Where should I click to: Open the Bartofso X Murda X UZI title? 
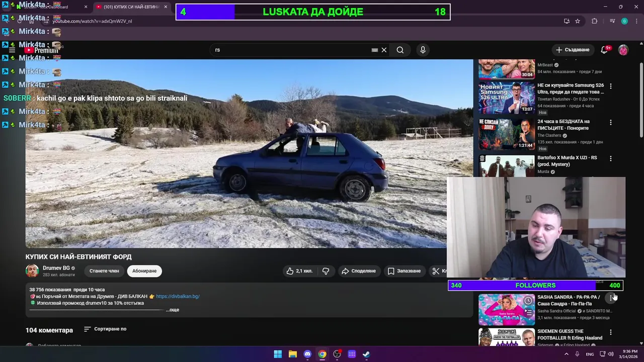567,161
